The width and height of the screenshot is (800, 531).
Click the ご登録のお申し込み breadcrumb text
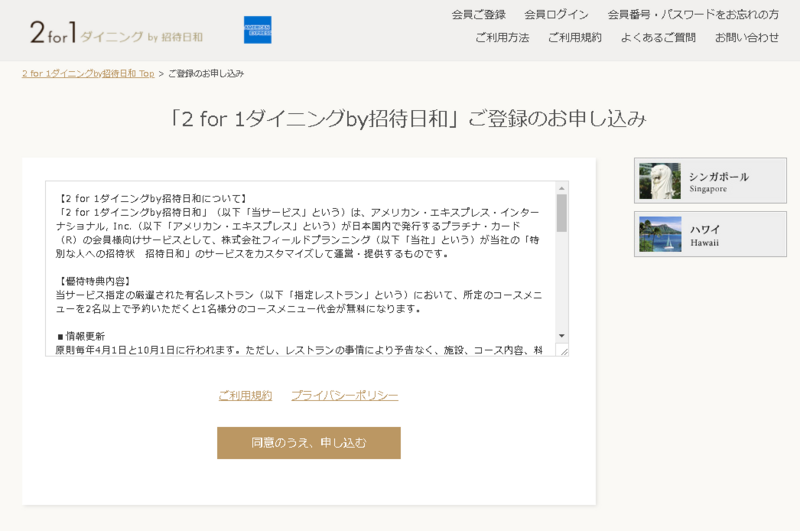coord(206,73)
